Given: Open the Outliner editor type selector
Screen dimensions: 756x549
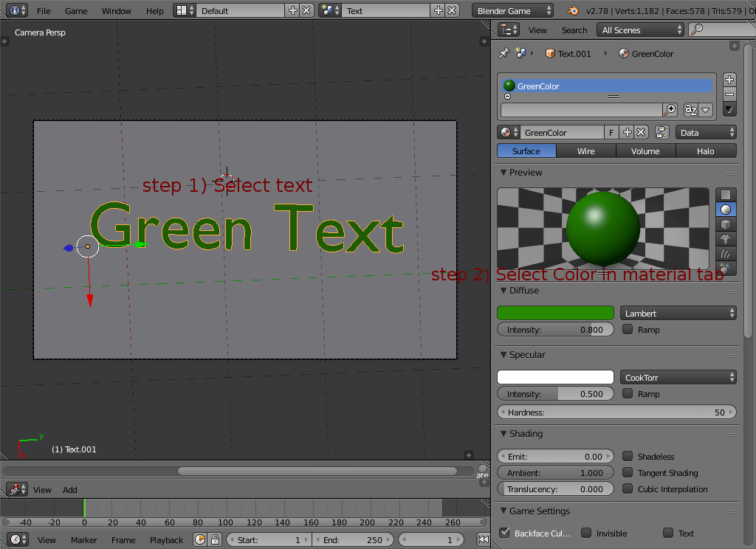Looking at the screenshot, I should tap(509, 30).
